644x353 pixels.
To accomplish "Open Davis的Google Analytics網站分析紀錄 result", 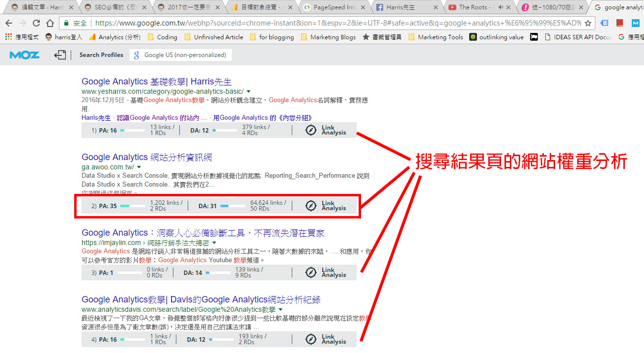I will pyautogui.click(x=201, y=299).
